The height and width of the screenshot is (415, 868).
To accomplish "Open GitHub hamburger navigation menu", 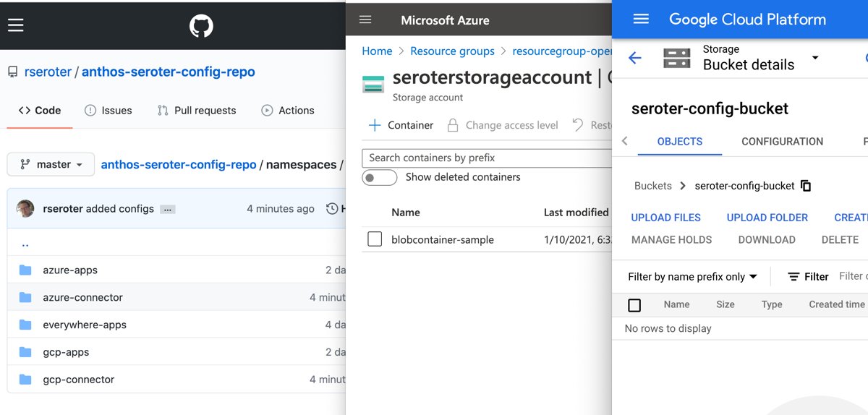I will pos(16,26).
